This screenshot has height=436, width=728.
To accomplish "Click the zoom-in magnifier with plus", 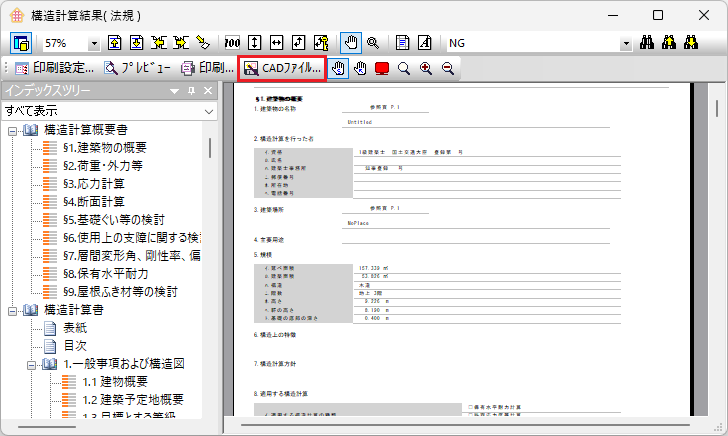I will coord(426,68).
